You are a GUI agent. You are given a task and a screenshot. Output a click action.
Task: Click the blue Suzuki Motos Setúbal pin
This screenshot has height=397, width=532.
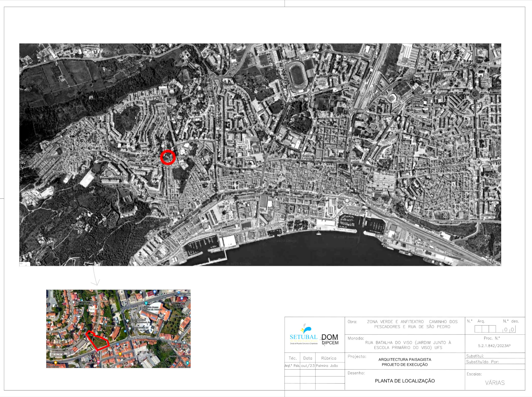click(x=182, y=298)
